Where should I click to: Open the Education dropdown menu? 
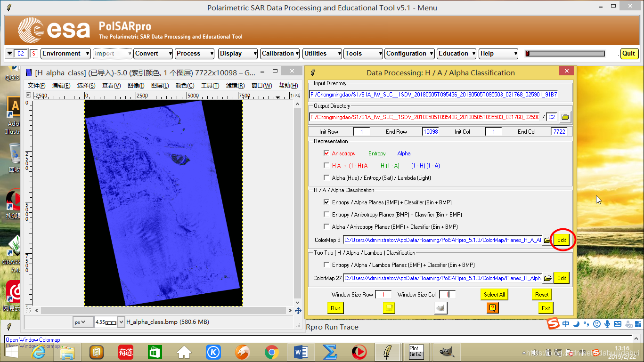coord(457,54)
